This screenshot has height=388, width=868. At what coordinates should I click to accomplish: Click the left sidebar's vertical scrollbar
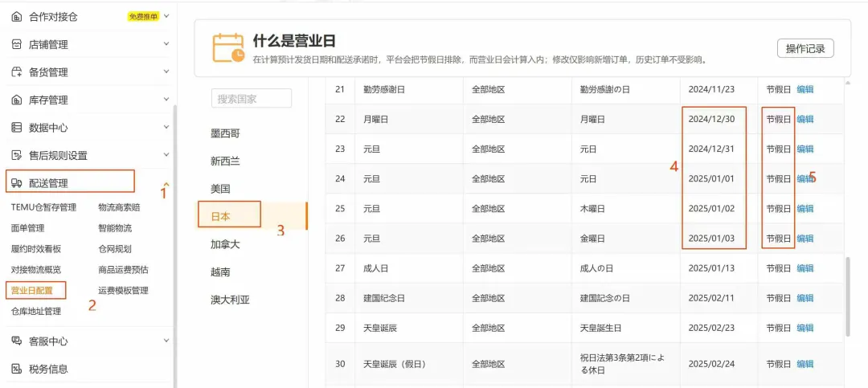point(175,247)
